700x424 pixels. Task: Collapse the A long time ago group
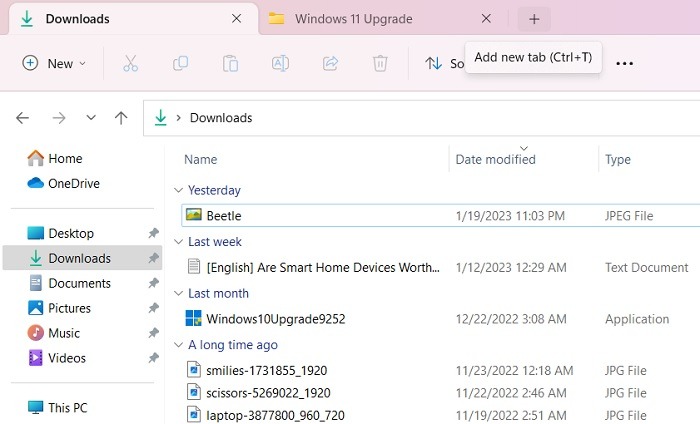coord(178,345)
